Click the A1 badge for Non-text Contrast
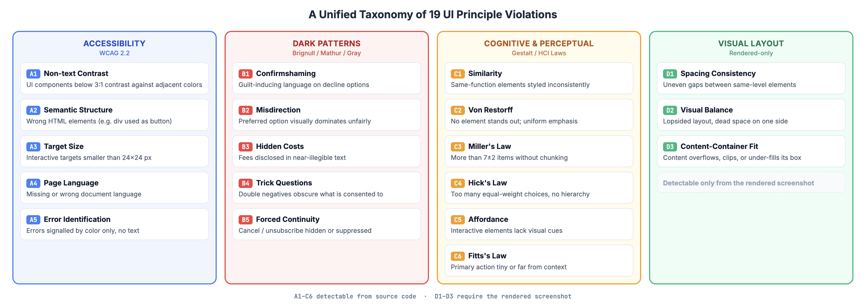 pos(33,74)
